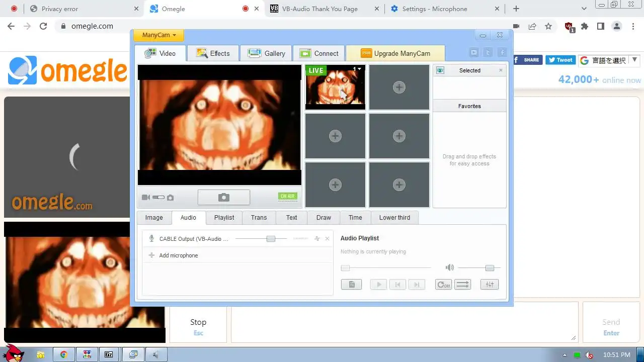Play the audio playlist
This screenshot has height=362, width=644.
point(378,285)
